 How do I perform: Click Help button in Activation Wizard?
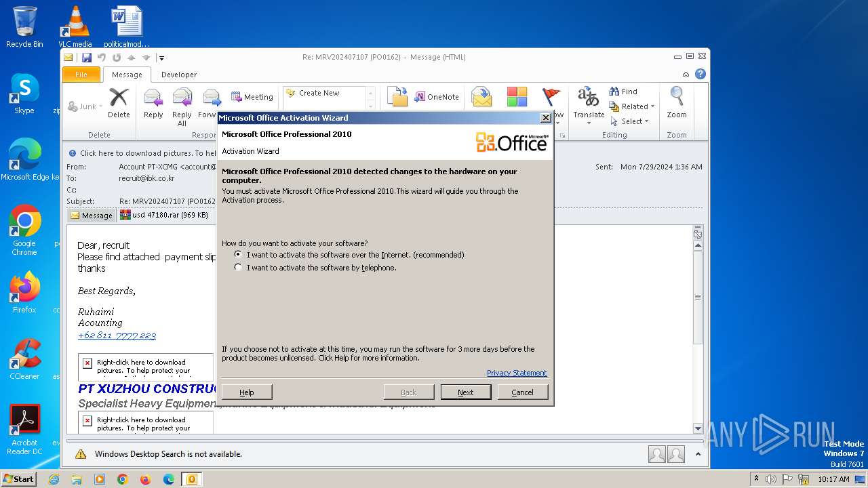pos(247,392)
